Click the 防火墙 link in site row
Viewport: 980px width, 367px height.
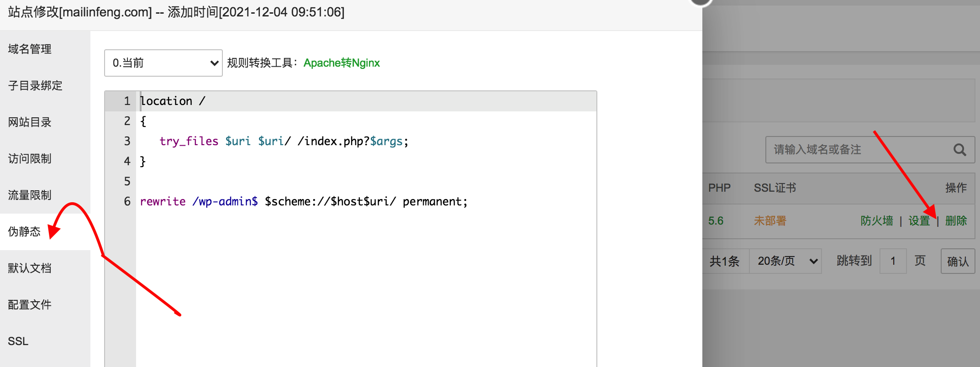[x=876, y=221]
